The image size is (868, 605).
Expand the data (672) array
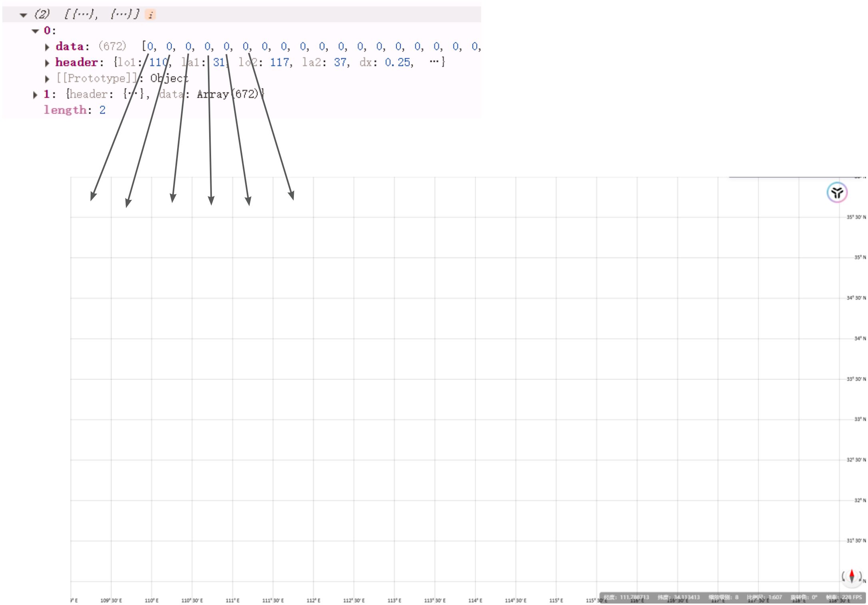(47, 47)
